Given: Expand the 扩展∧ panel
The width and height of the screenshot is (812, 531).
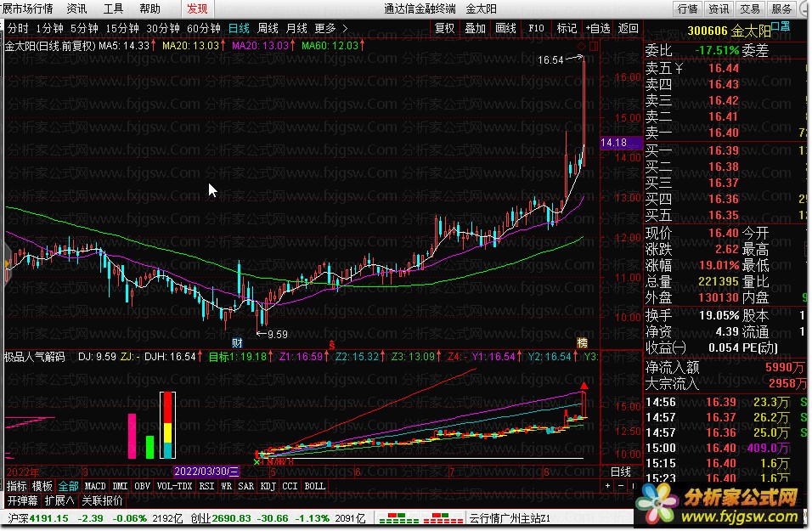Looking at the screenshot, I should coord(59,500).
